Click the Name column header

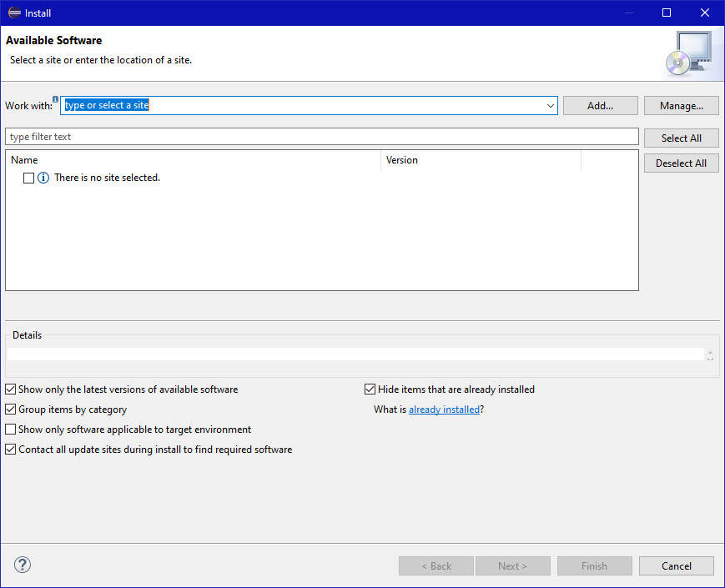25,160
